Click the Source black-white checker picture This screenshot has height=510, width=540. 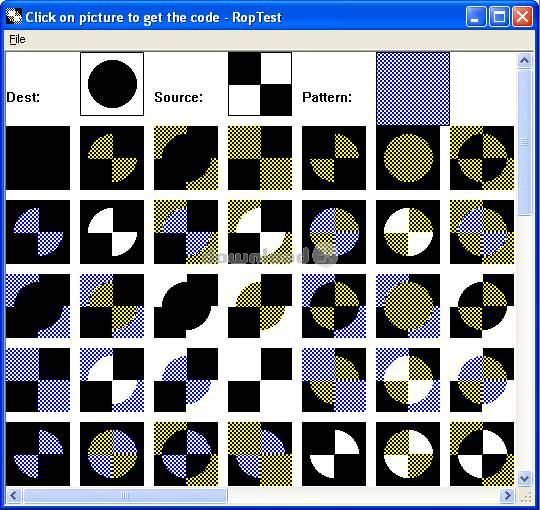(260, 84)
